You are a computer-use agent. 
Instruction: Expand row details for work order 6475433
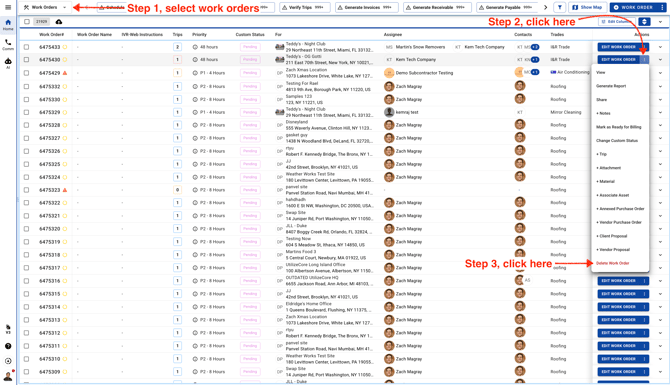click(660, 47)
